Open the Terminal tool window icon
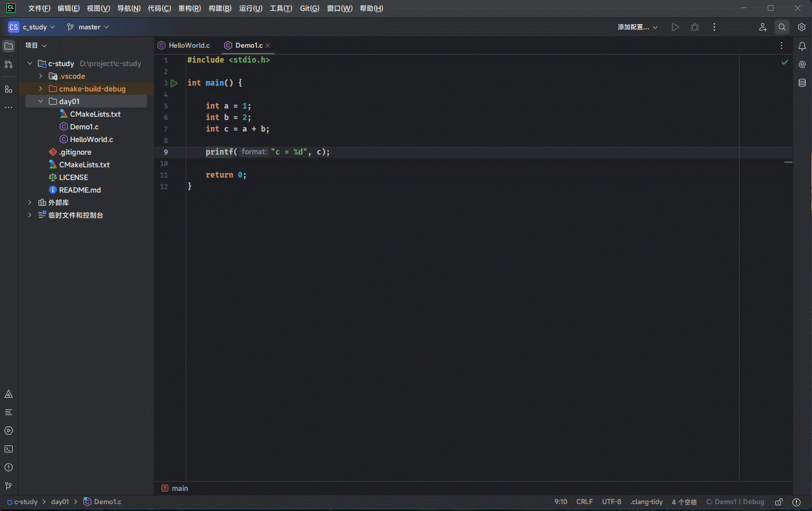 click(9, 449)
